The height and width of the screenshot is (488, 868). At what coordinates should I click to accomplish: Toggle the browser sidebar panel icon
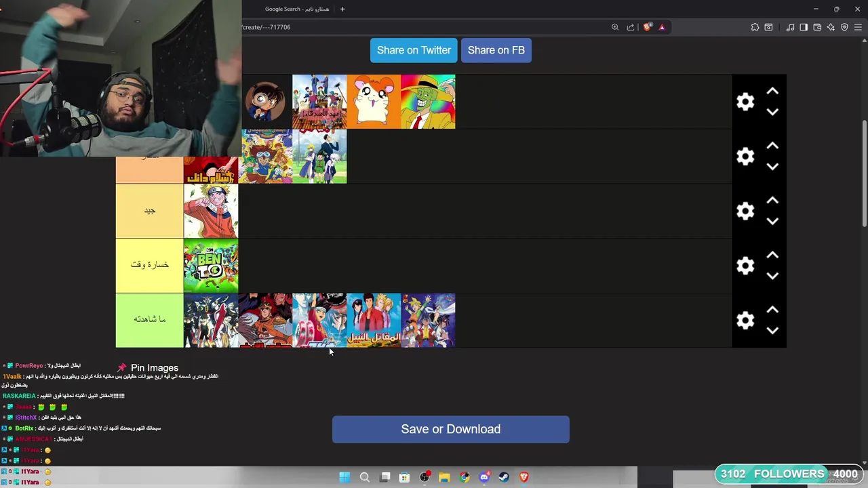804,27
